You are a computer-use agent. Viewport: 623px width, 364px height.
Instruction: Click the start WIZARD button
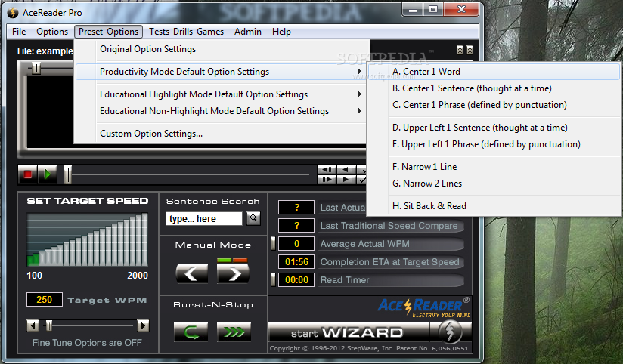pyautogui.click(x=349, y=332)
